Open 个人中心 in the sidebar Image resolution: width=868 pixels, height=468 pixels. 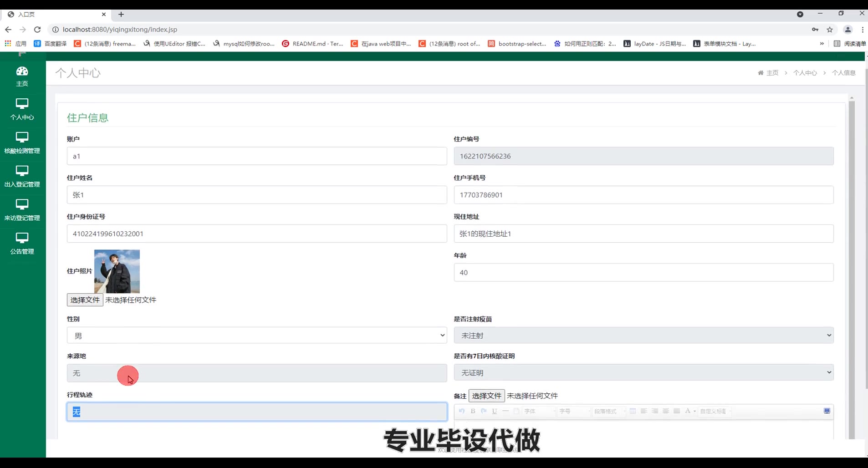click(22, 109)
